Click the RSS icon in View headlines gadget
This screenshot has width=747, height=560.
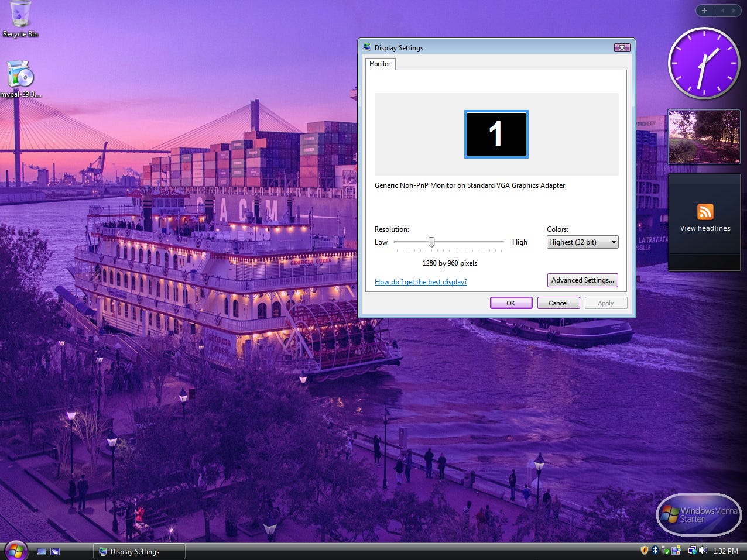(704, 212)
